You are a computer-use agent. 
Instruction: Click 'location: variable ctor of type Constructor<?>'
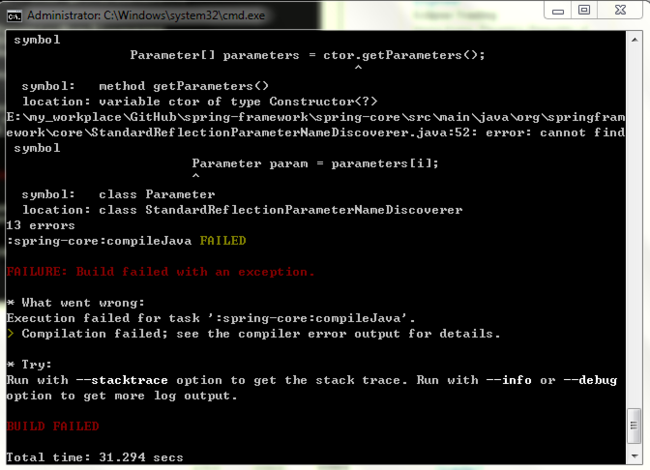tap(200, 102)
